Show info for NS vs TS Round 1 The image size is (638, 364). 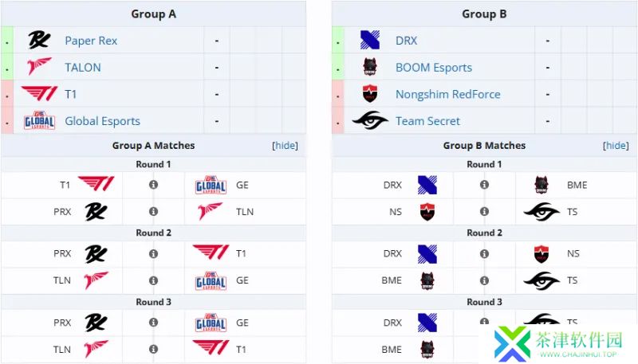484,212
